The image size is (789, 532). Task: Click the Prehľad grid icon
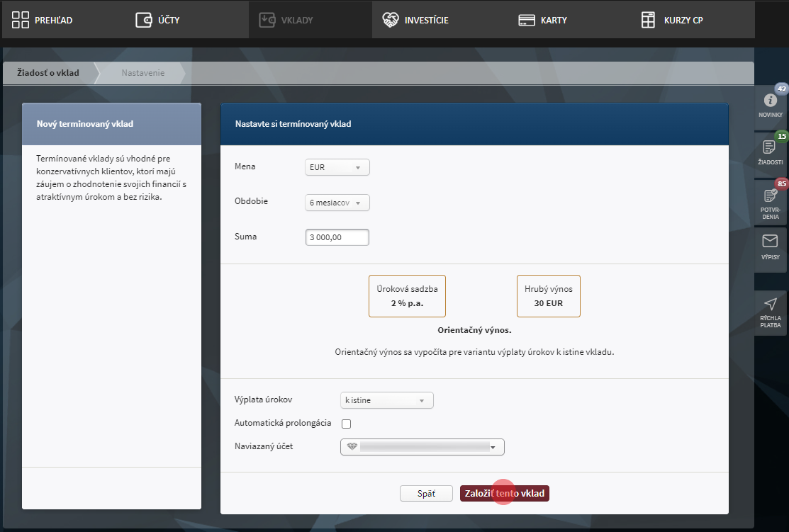(x=21, y=20)
